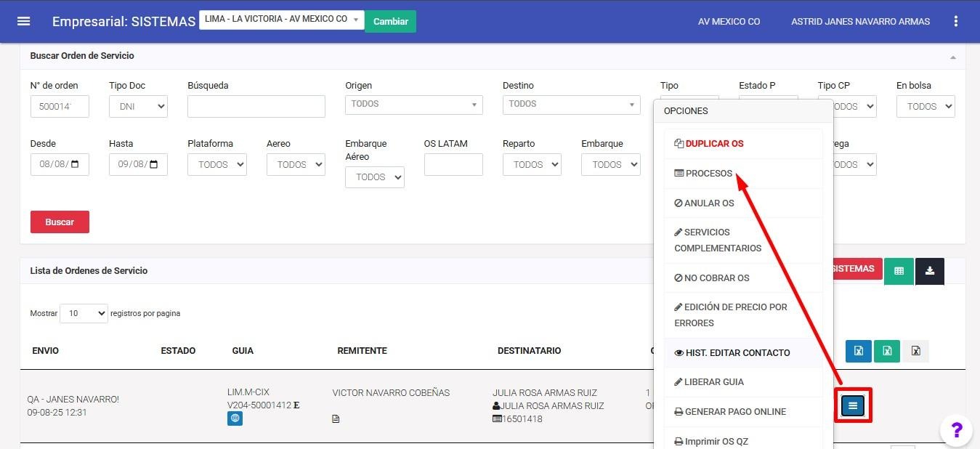Click the blue globe icon under guia
This screenshot has height=449, width=980.
tap(235, 418)
